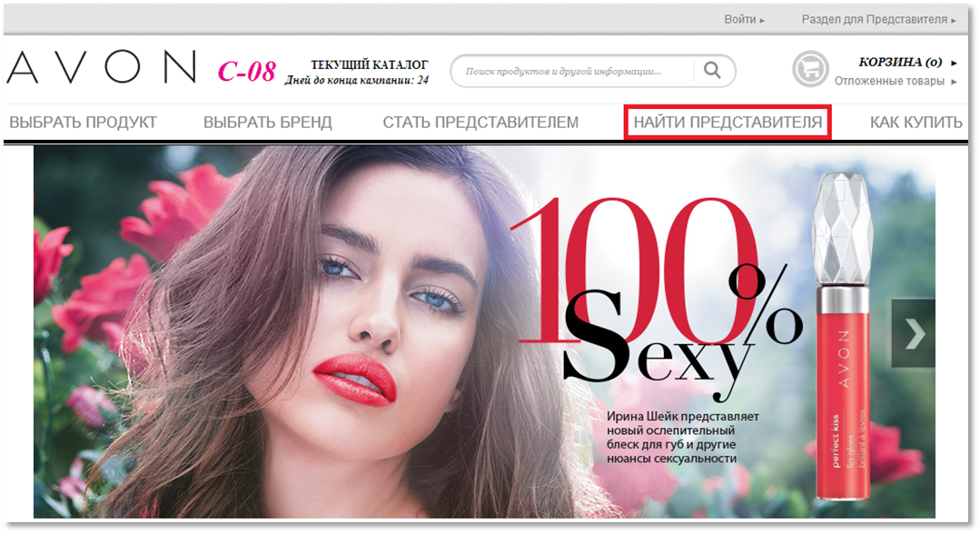The width and height of the screenshot is (980, 534).
Task: Click the Ирина Шейк banner caption
Action: click(x=682, y=437)
